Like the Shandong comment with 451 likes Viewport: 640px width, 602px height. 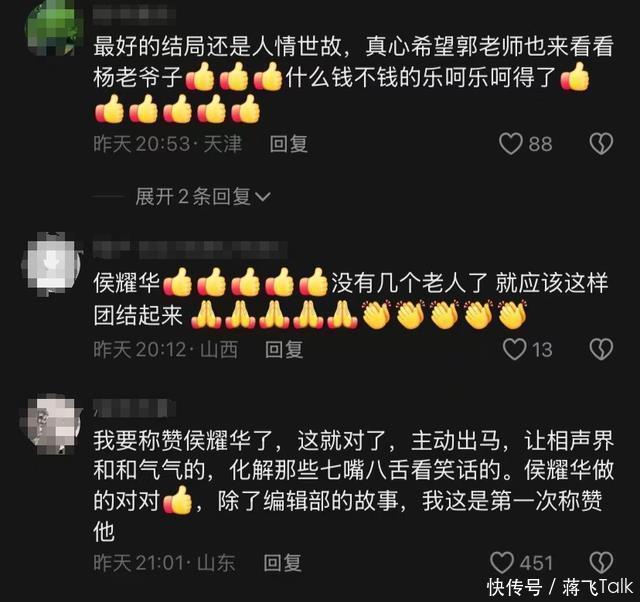click(502, 563)
